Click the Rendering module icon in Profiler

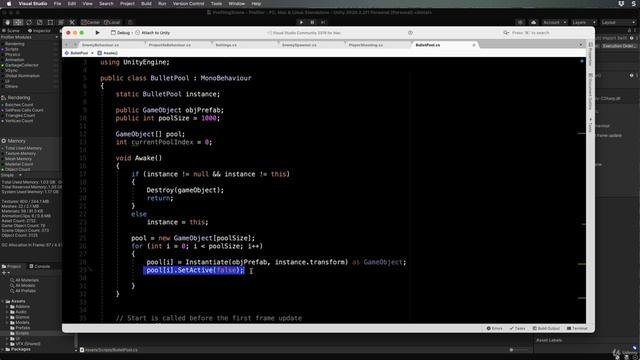pyautogui.click(x=4, y=98)
